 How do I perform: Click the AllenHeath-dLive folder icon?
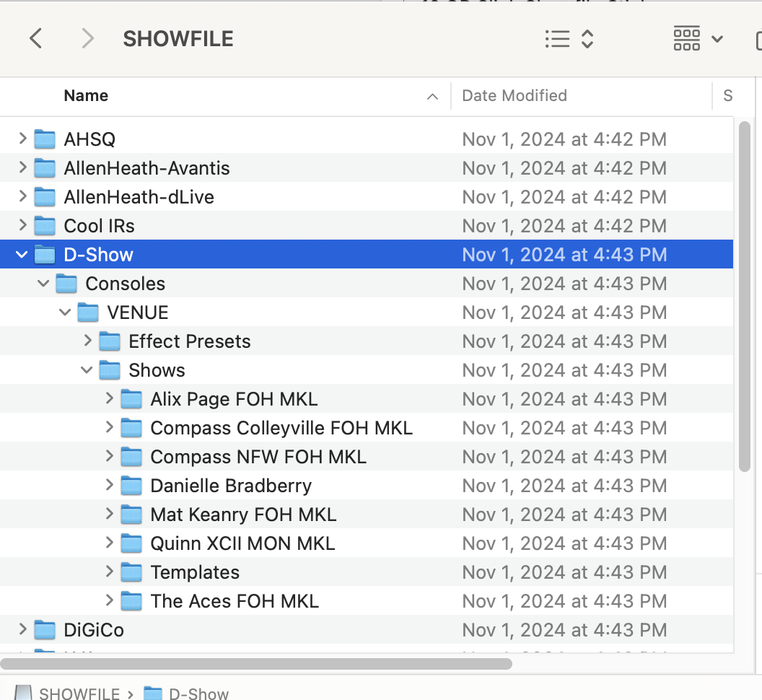click(x=45, y=197)
